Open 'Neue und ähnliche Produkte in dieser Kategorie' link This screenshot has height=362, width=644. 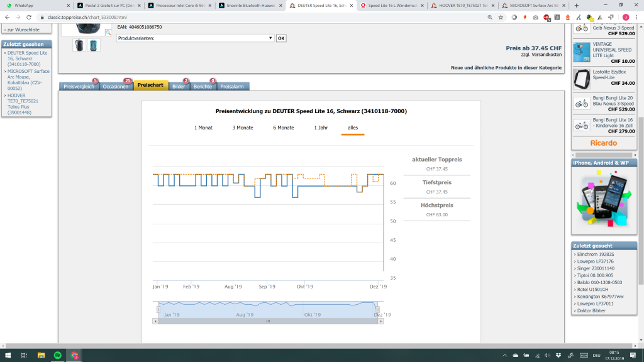(x=506, y=67)
